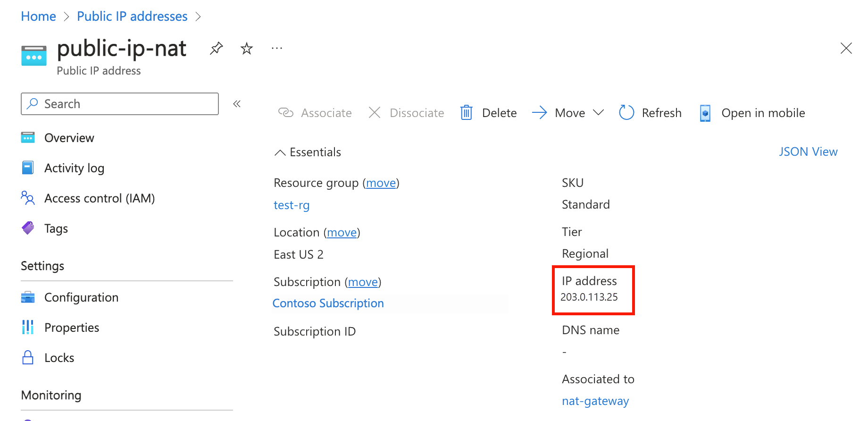Expand the Move dropdown
868x421 pixels.
coord(598,113)
